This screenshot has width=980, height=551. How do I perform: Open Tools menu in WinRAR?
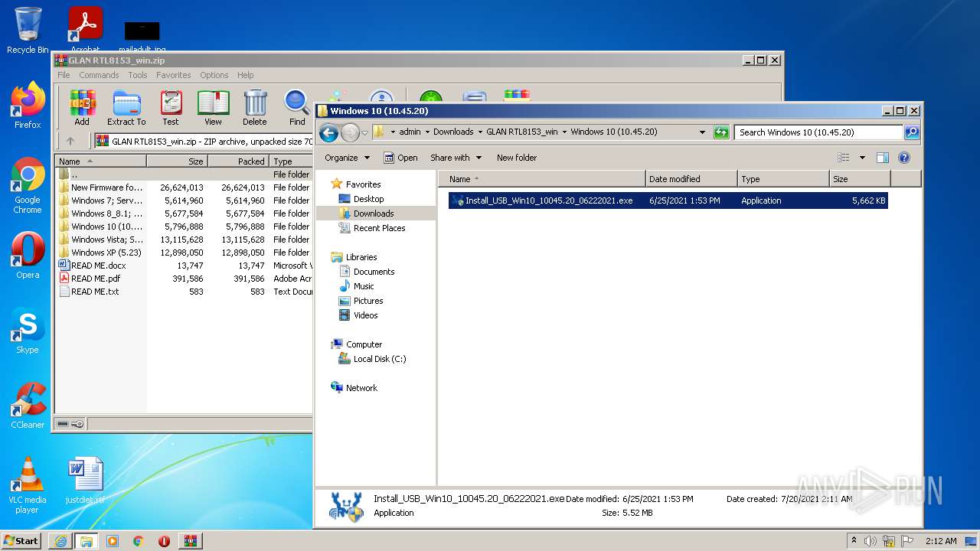tap(138, 75)
